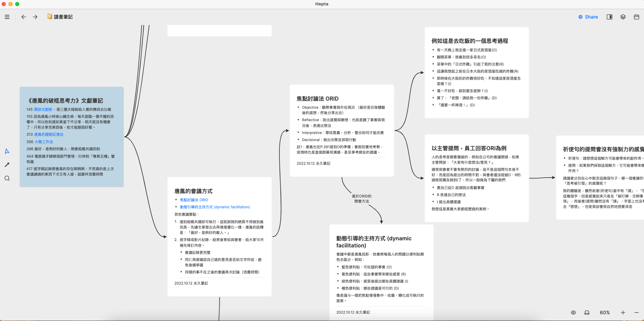Screen dimensions: 644x321
Task: Select the arrow connector tool
Action: [7, 165]
